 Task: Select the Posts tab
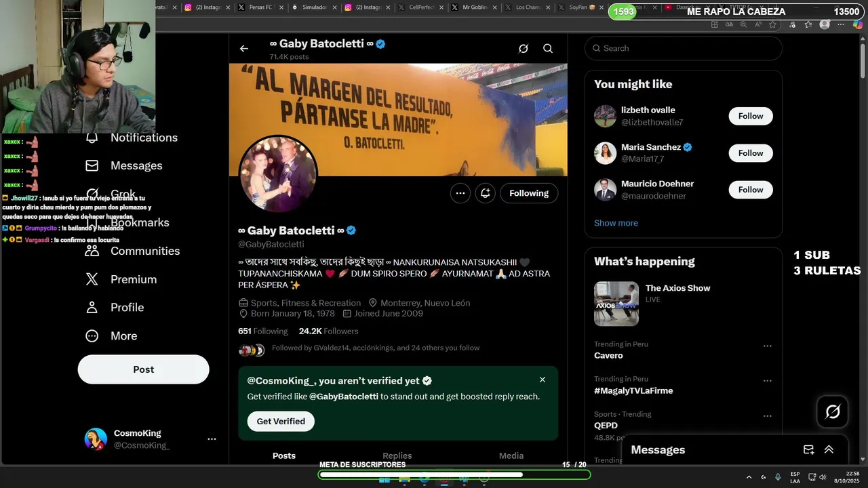[x=284, y=455]
